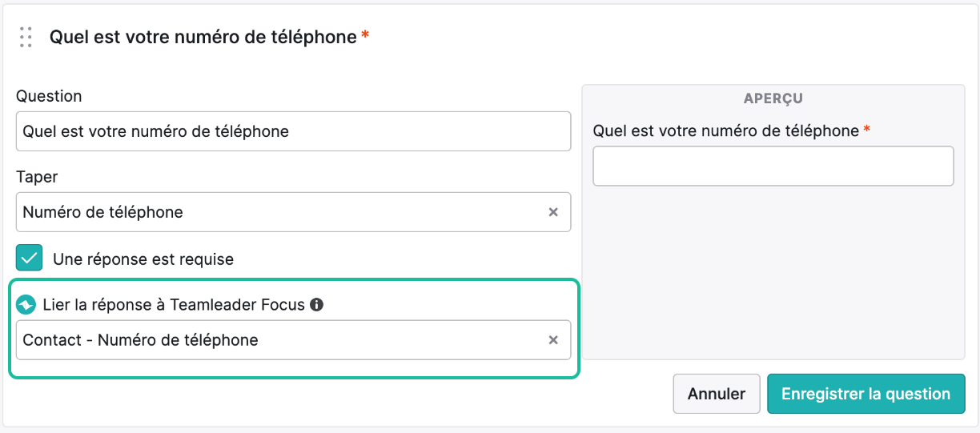Clear the Taper field with its x icon
Image resolution: width=980 pixels, height=433 pixels.
552,212
